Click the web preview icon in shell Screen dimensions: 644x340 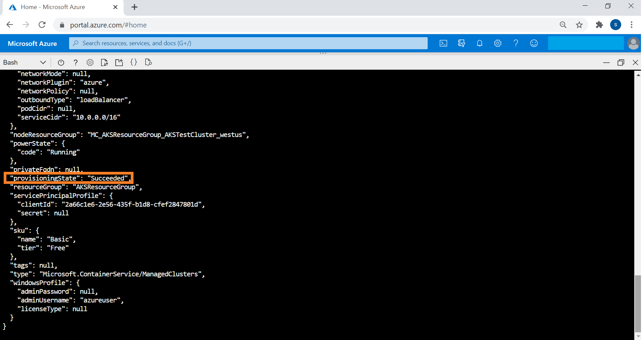pyautogui.click(x=148, y=62)
